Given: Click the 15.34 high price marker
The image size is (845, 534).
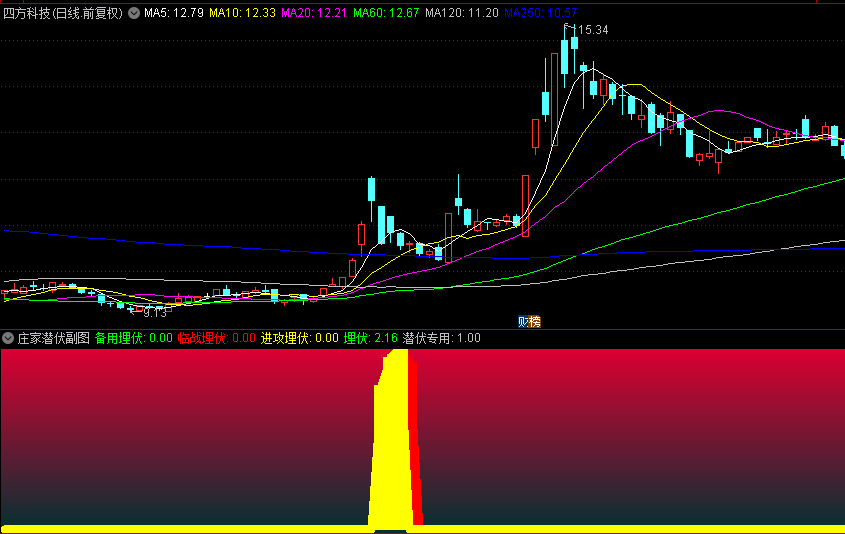Looking at the screenshot, I should [593, 30].
